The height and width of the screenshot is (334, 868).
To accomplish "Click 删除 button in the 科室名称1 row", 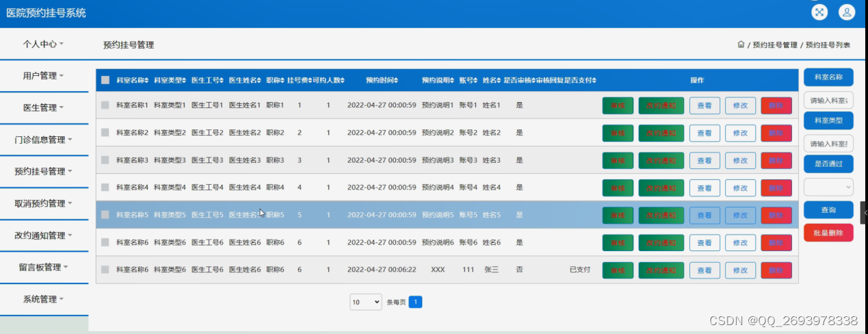I will [776, 106].
